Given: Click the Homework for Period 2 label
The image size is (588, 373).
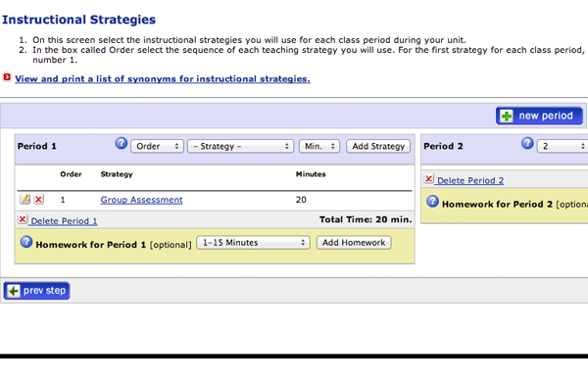Looking at the screenshot, I should (497, 204).
